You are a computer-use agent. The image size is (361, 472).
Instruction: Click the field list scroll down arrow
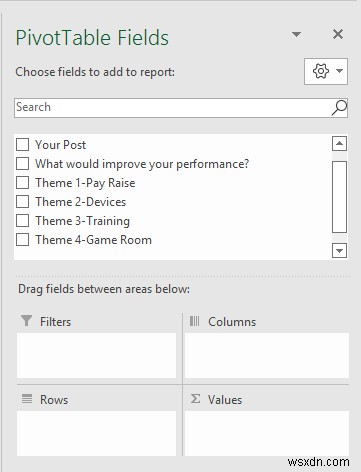click(x=339, y=250)
